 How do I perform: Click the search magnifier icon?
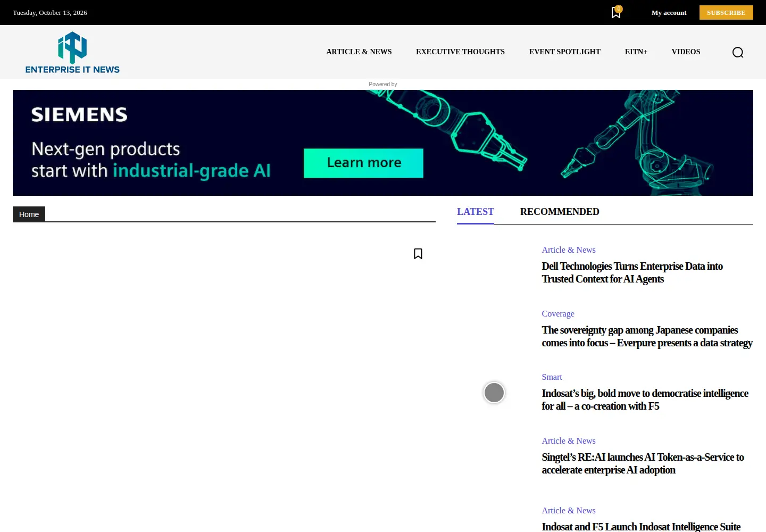(738, 52)
